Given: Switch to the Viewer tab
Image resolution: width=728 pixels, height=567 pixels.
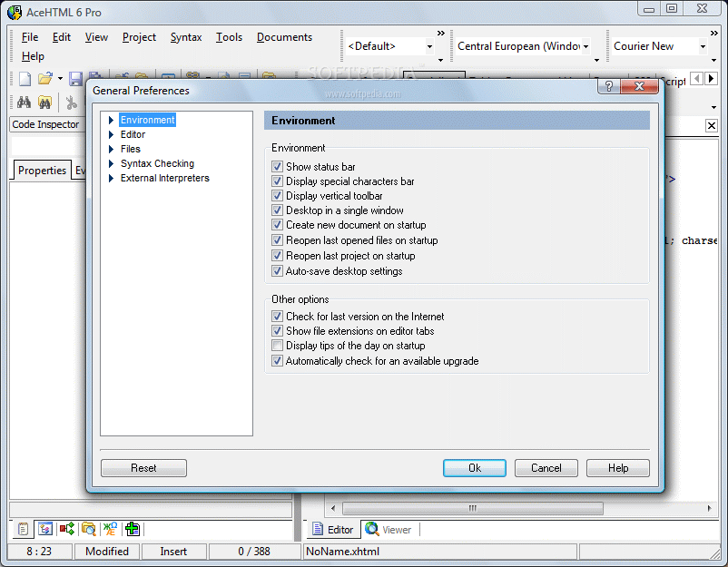Looking at the screenshot, I should [x=389, y=530].
